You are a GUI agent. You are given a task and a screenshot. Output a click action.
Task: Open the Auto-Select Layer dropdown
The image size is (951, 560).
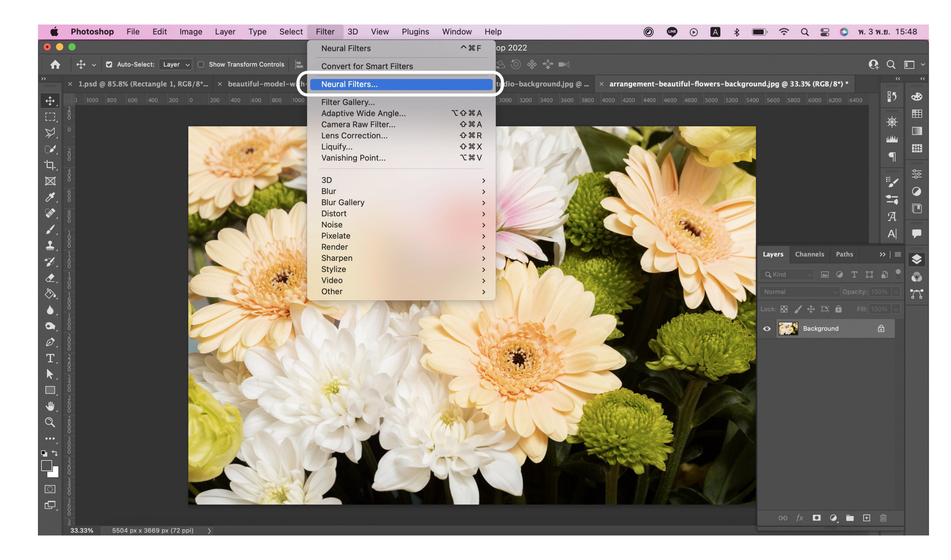[175, 65]
